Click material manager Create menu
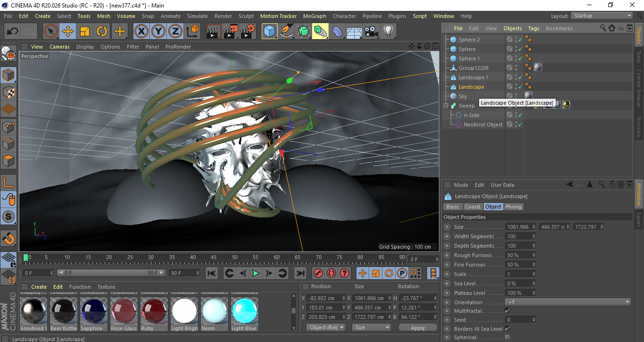 pos(39,287)
